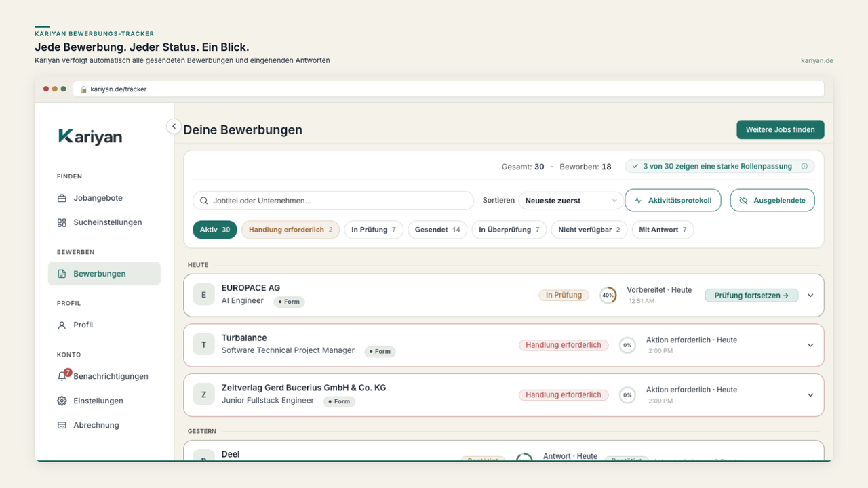Open the Neueste zuerst sort dropdown
The image size is (868, 488).
click(571, 201)
